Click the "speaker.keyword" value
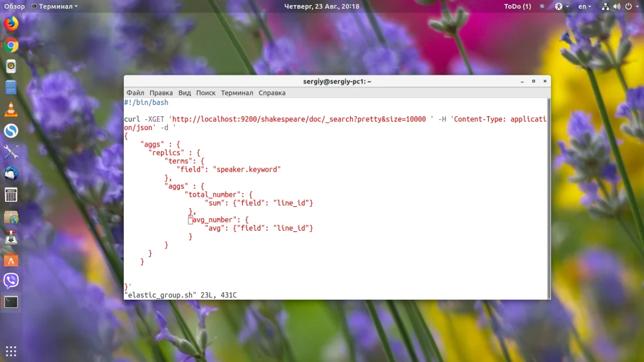 (x=247, y=170)
